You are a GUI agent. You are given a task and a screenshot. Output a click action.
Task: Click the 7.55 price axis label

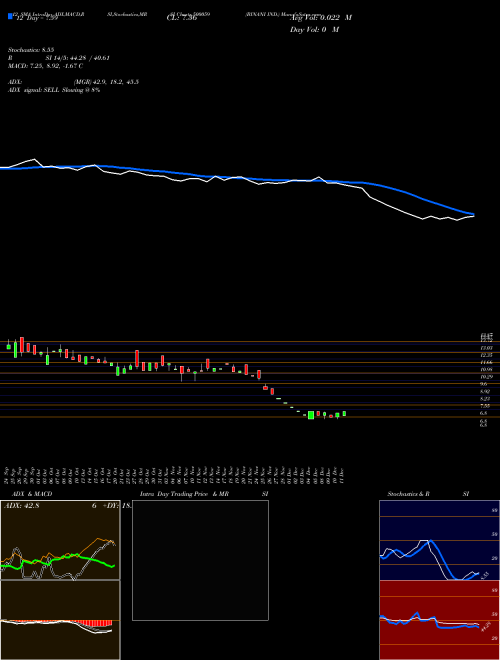pos(485,406)
